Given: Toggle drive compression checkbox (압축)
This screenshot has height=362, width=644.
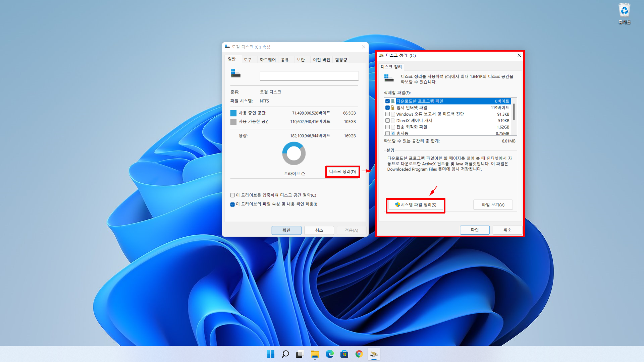Looking at the screenshot, I should pos(232,195).
